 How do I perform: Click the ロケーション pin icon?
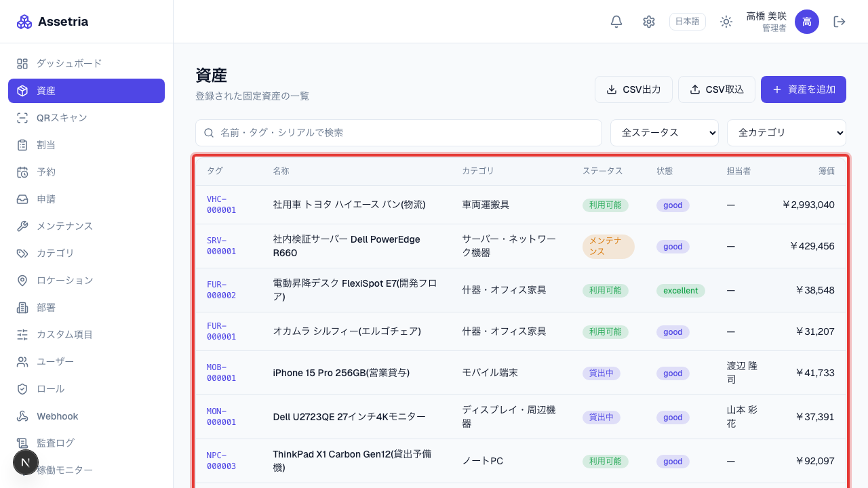click(x=22, y=281)
